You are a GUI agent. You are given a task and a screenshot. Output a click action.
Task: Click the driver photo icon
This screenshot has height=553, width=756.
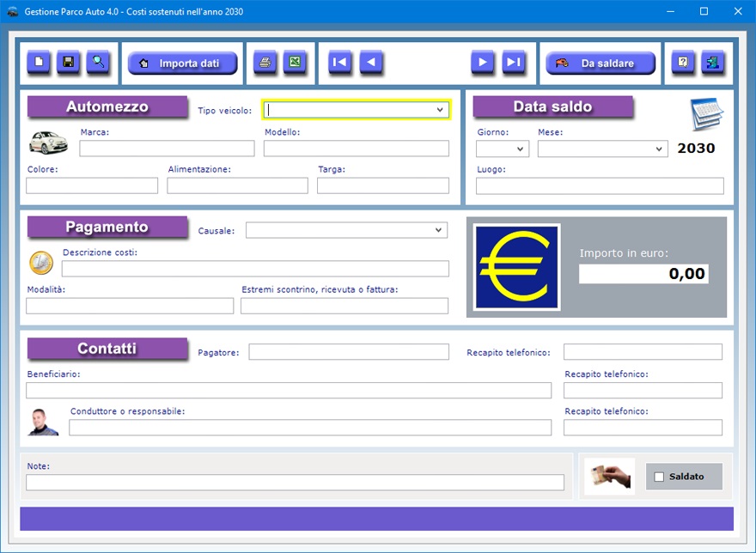click(x=43, y=422)
